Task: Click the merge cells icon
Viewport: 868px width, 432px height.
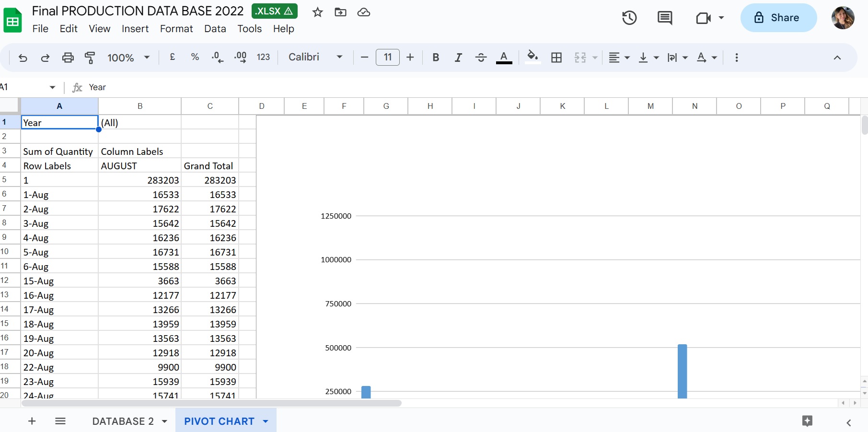Action: tap(580, 58)
